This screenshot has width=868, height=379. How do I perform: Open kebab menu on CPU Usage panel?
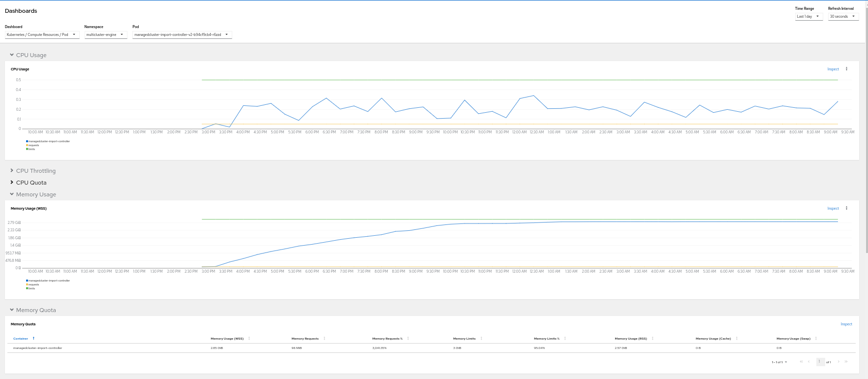pyautogui.click(x=846, y=69)
